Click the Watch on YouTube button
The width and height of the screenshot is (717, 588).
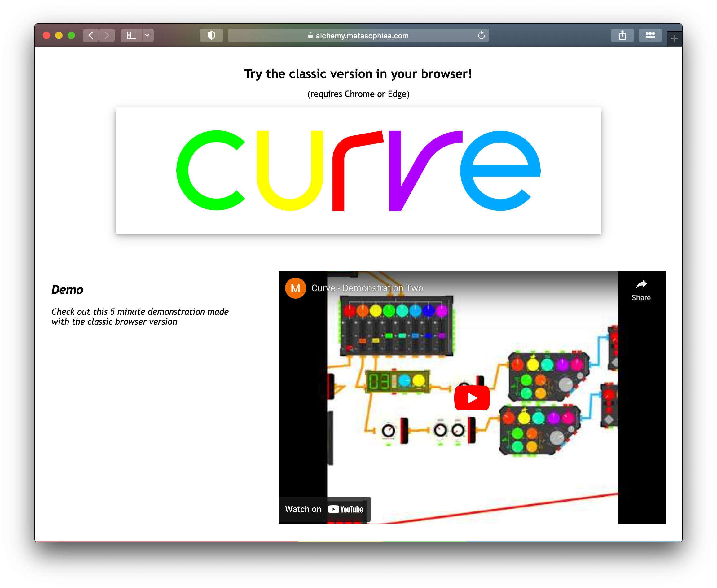pyautogui.click(x=324, y=509)
